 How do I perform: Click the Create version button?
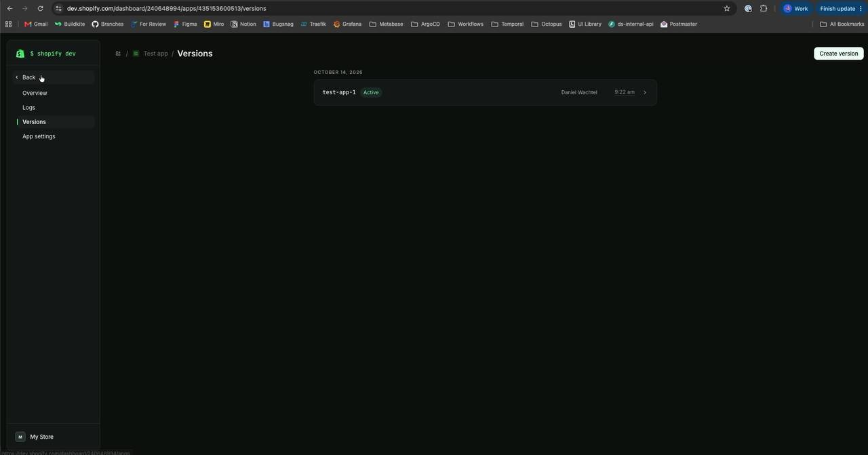pos(839,54)
